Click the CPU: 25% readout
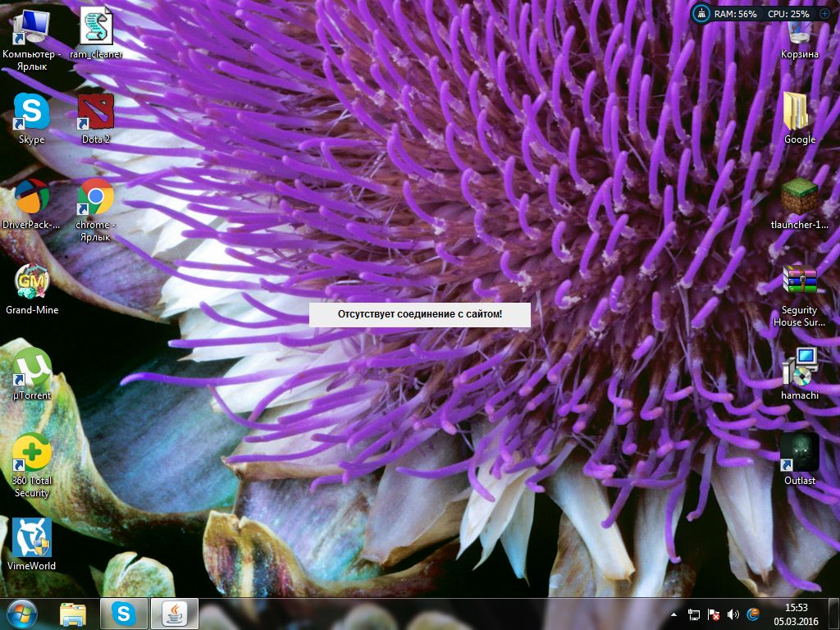 [788, 14]
